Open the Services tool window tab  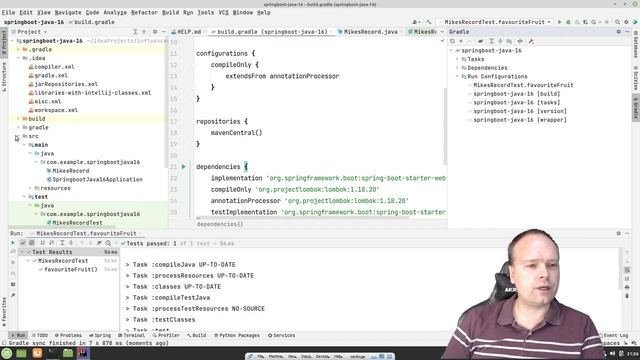tap(281, 336)
